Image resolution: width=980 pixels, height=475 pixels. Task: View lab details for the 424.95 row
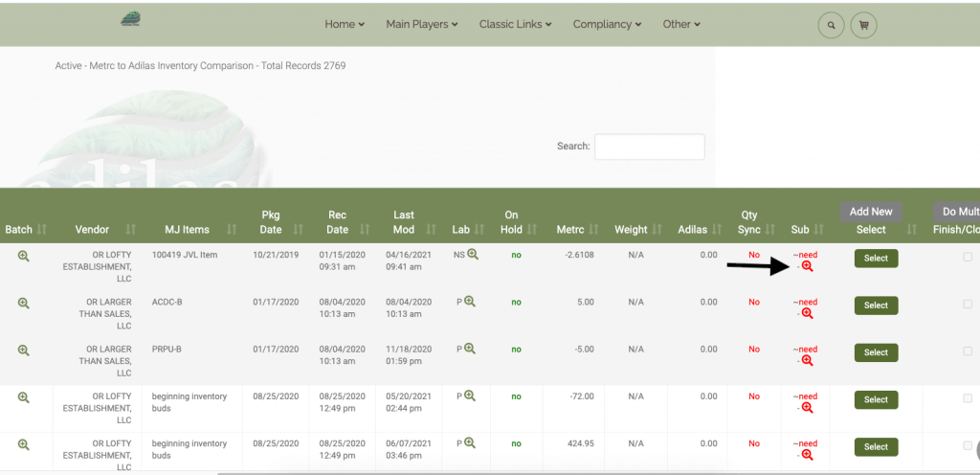point(470,442)
